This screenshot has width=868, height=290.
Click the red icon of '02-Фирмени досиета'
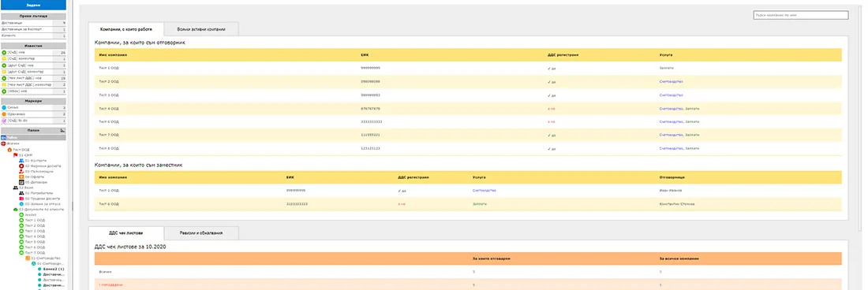[21, 166]
